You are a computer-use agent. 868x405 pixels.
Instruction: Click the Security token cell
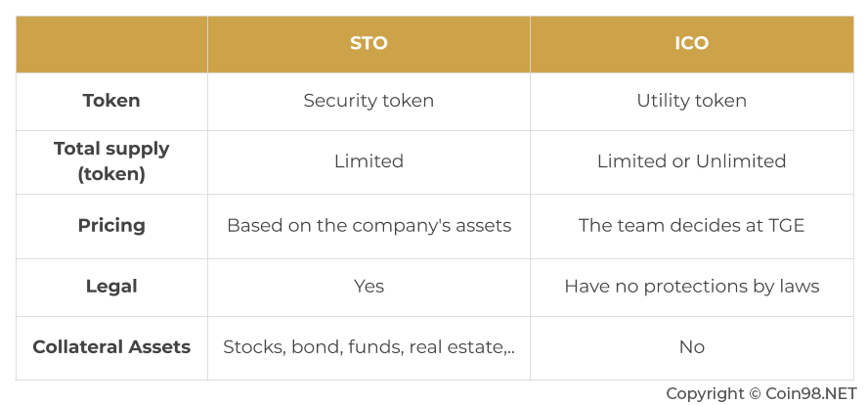(x=369, y=101)
